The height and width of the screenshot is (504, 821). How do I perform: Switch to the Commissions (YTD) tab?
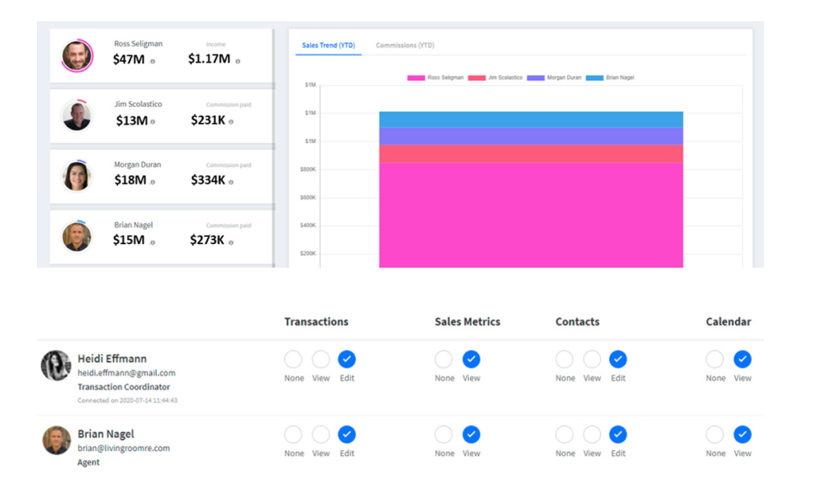[x=405, y=46]
